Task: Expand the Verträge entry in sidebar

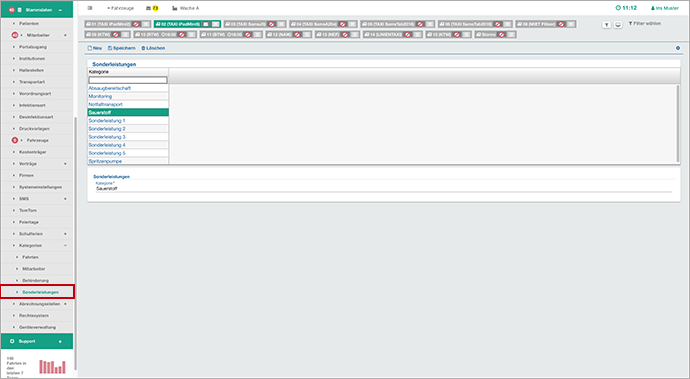Action: (66, 164)
